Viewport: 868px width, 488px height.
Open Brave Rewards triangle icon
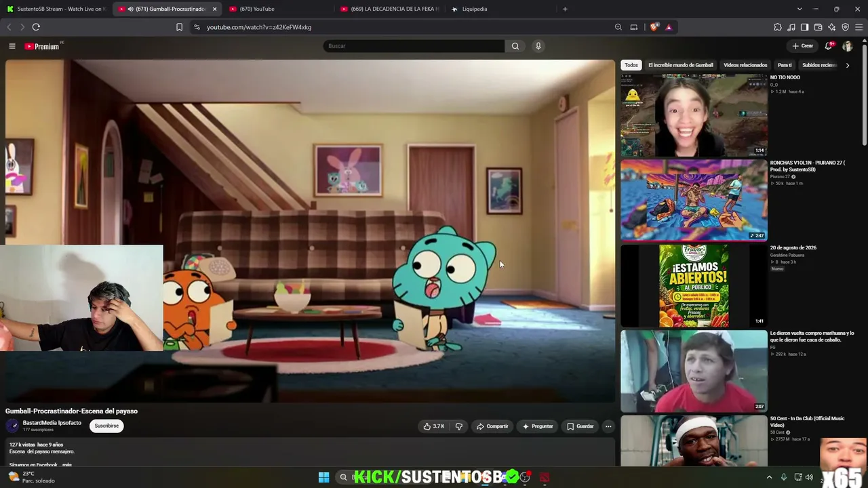click(669, 27)
